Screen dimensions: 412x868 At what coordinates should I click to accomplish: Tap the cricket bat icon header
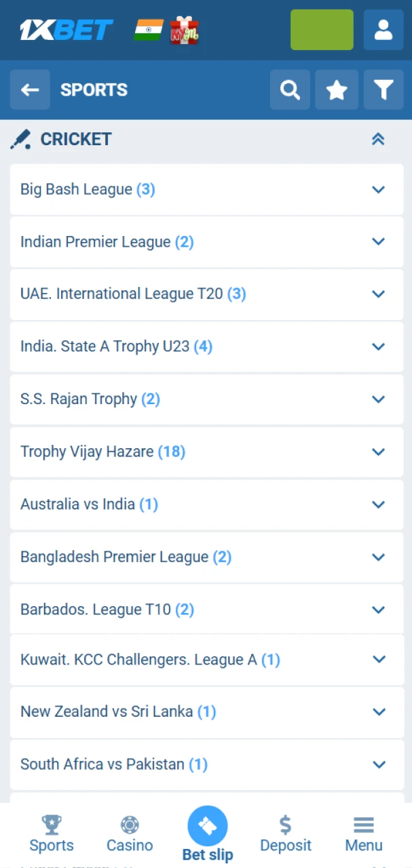[x=20, y=138]
